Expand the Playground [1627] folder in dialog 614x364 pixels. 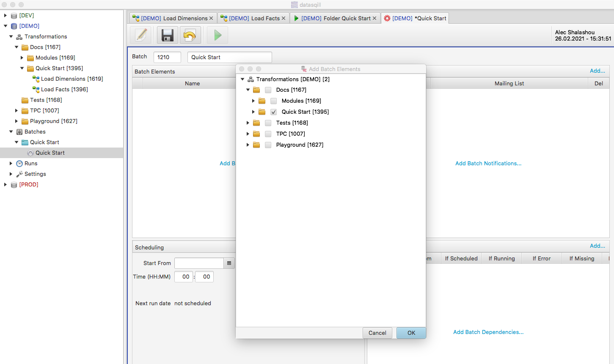pyautogui.click(x=248, y=145)
